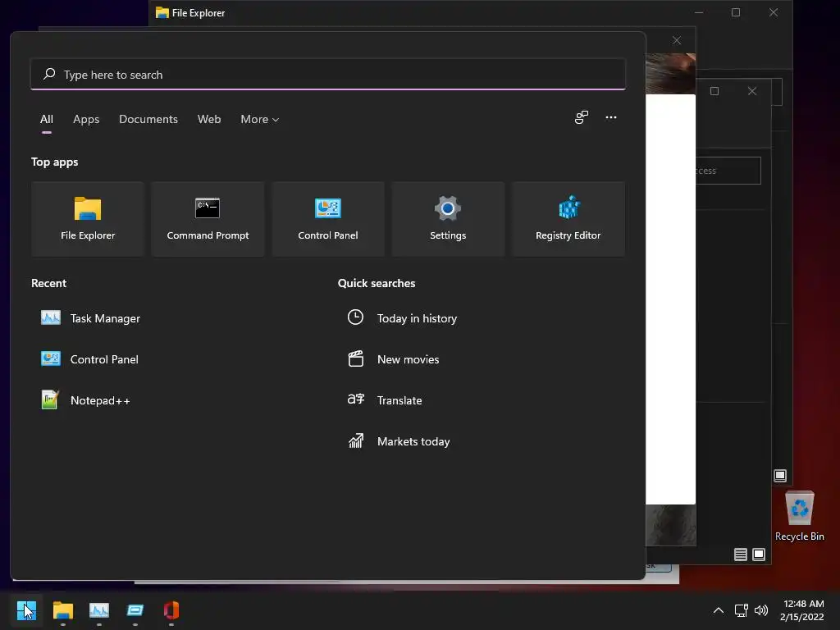The width and height of the screenshot is (840, 630).
Task: Select Translate quick search
Action: coord(384,400)
